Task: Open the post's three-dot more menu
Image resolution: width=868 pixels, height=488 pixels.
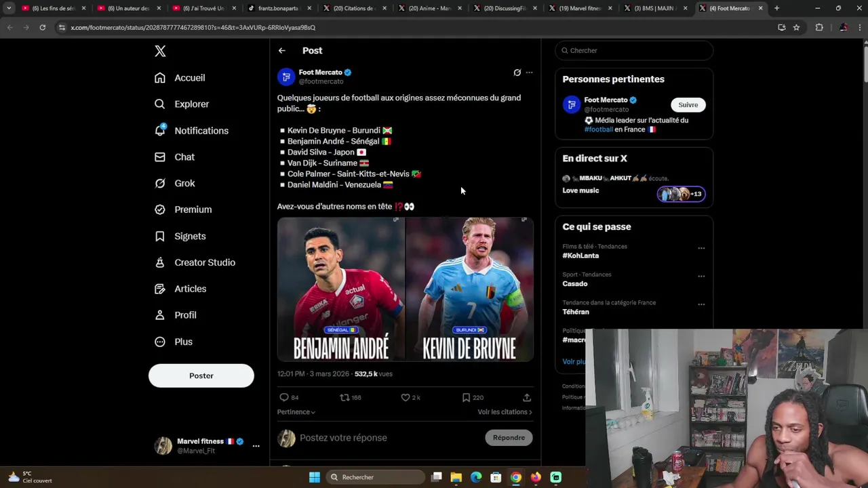Action: tap(530, 73)
